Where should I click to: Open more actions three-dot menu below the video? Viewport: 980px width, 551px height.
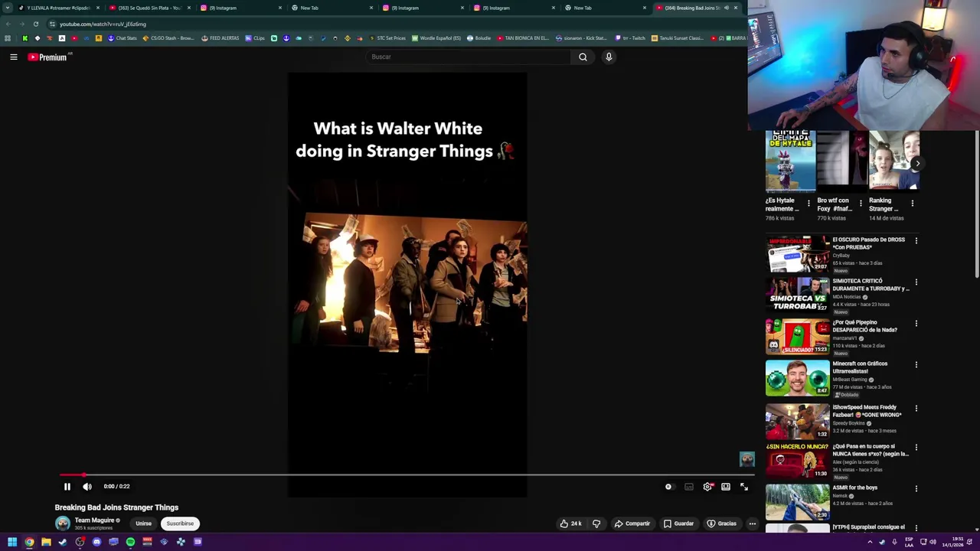[x=753, y=523]
